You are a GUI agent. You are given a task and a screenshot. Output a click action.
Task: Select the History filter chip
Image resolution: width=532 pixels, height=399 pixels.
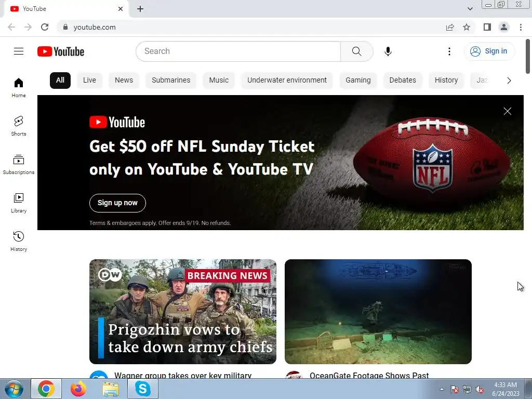click(x=446, y=81)
